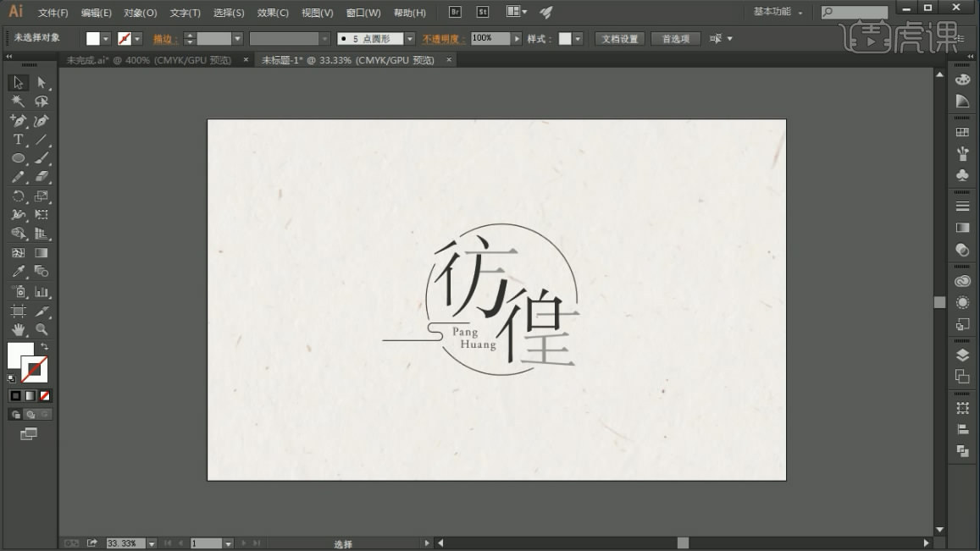Screen dimensions: 980x551
Task: Open the Pathfinder panel icon
Action: click(962, 450)
